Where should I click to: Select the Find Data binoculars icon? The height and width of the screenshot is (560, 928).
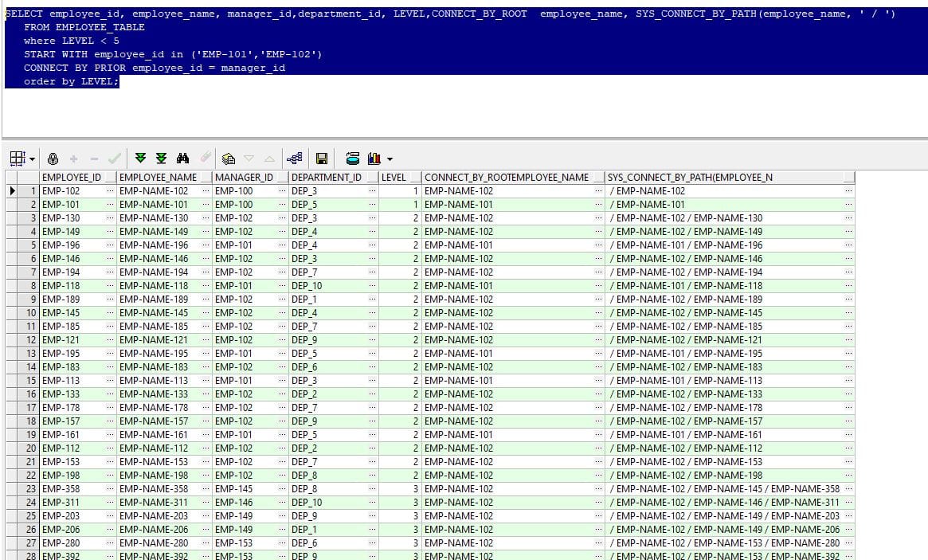point(184,158)
